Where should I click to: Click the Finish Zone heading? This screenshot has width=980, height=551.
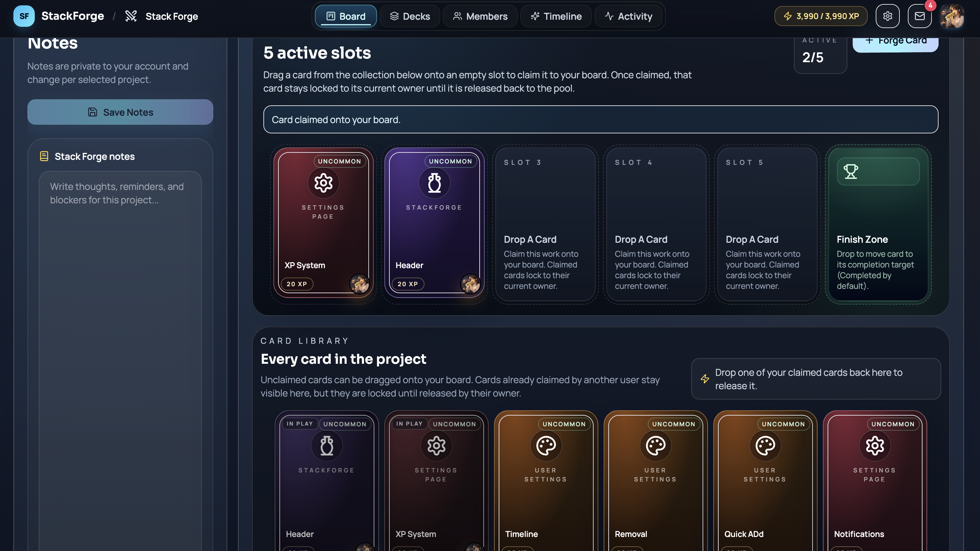coord(862,239)
